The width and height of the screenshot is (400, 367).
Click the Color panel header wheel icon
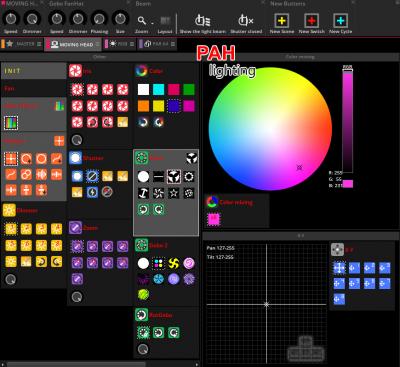tap(141, 71)
